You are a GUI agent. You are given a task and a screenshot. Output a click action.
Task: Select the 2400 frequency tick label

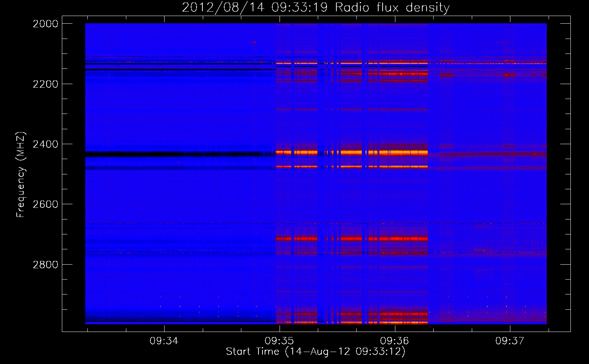point(46,144)
